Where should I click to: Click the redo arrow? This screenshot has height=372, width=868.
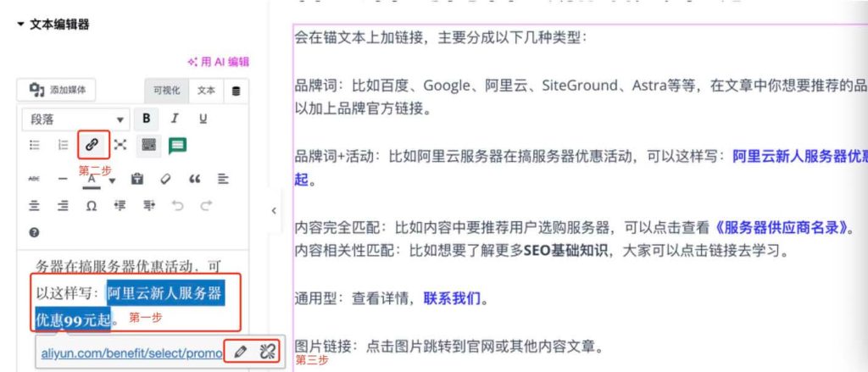point(206,206)
